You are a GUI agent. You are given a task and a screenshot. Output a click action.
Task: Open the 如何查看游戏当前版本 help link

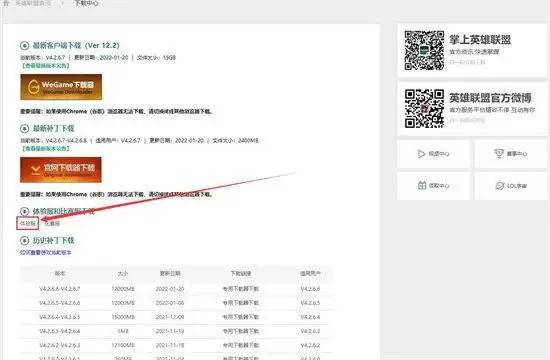(x=46, y=252)
